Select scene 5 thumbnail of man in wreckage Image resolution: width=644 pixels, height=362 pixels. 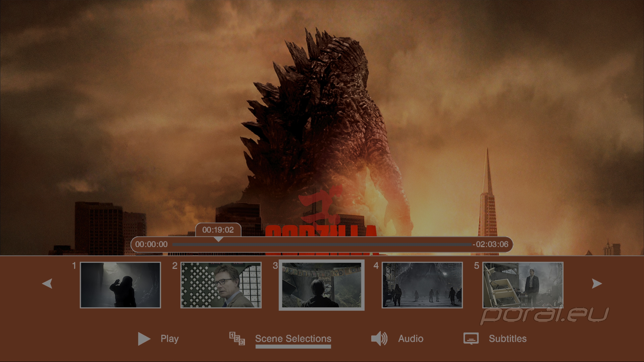click(x=523, y=285)
